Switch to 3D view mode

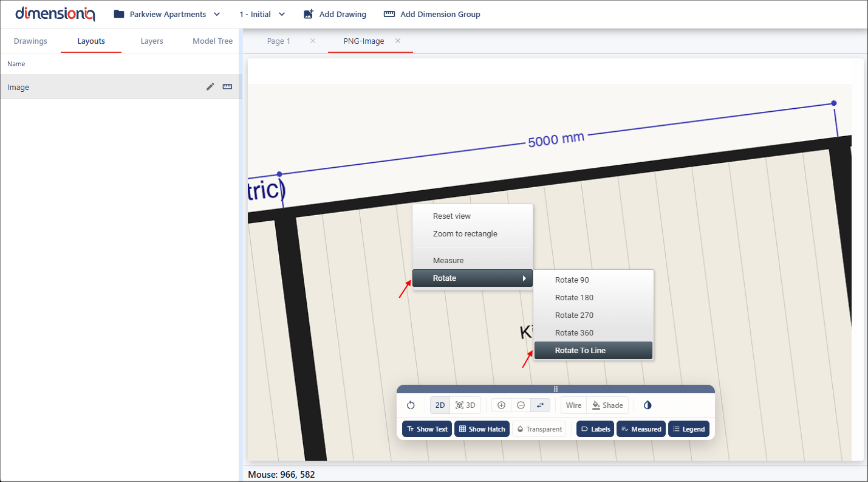pos(465,405)
